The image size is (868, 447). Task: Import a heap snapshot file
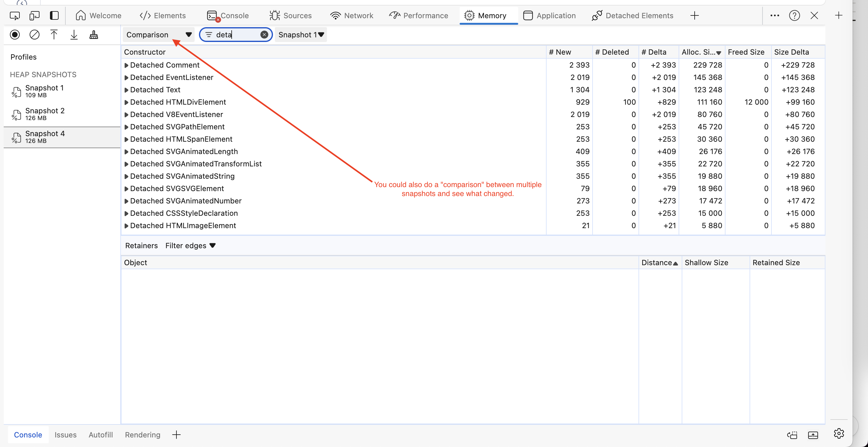coord(54,34)
